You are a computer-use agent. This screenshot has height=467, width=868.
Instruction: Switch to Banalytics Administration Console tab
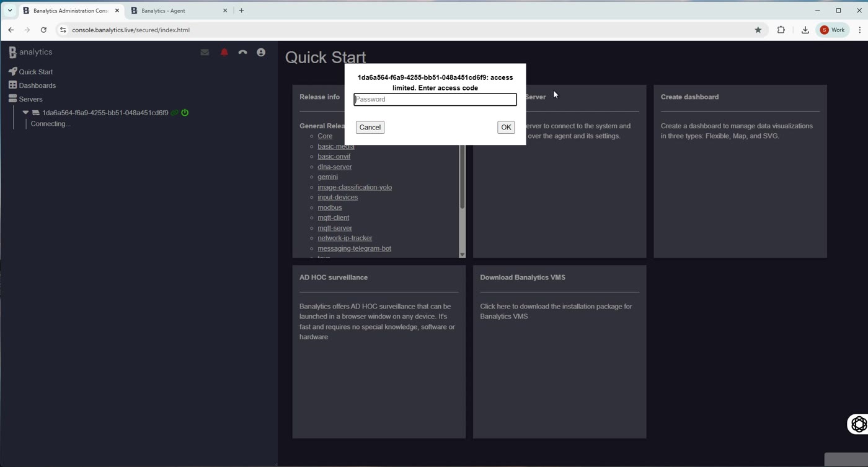point(70,11)
